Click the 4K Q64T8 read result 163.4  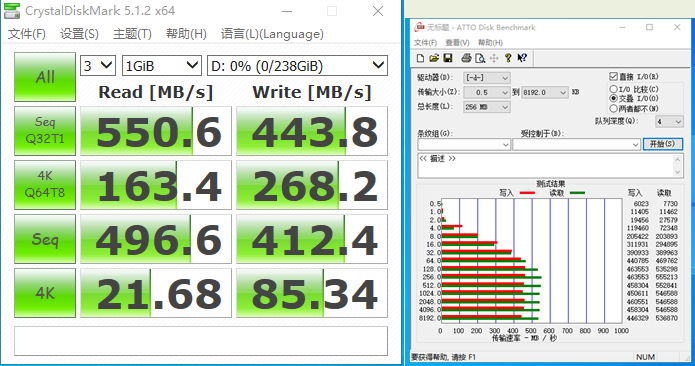pos(156,185)
